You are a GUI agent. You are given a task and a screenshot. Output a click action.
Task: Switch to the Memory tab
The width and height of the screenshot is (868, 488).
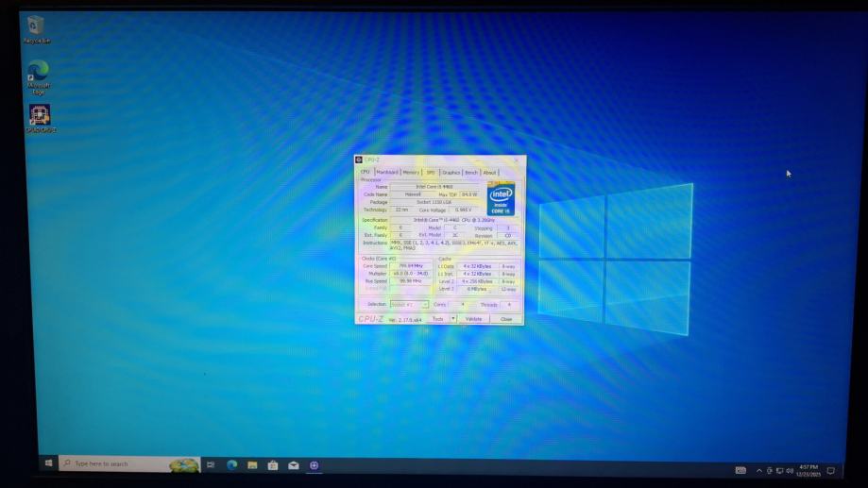pos(411,172)
